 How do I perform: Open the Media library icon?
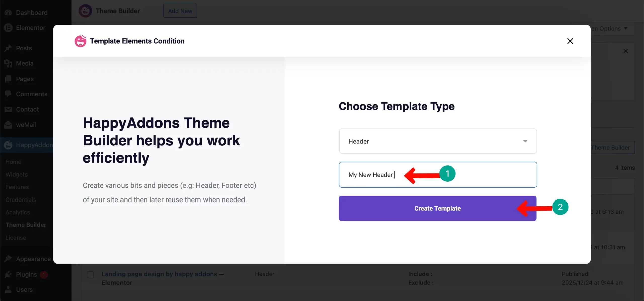click(x=8, y=63)
